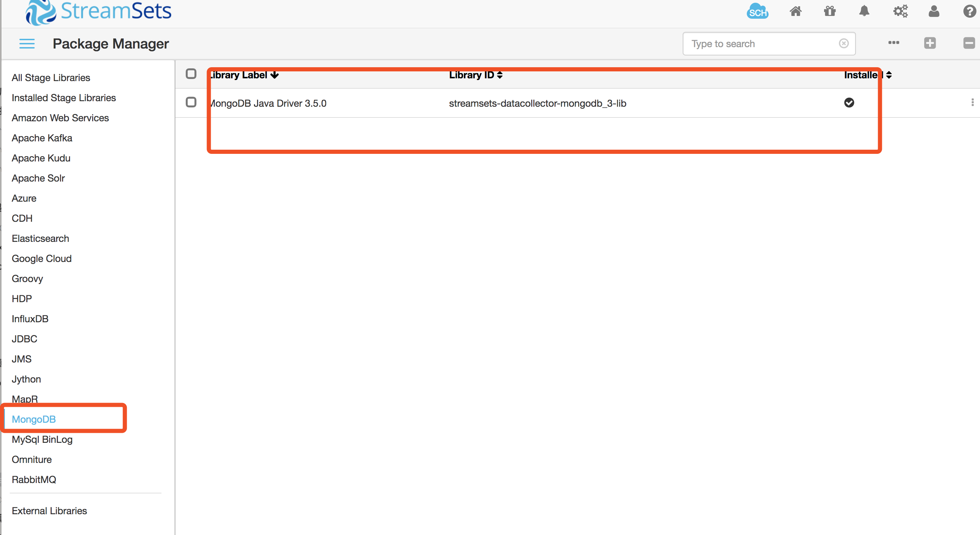Sort by the Library Label column
This screenshot has height=535, width=980.
tap(244, 75)
